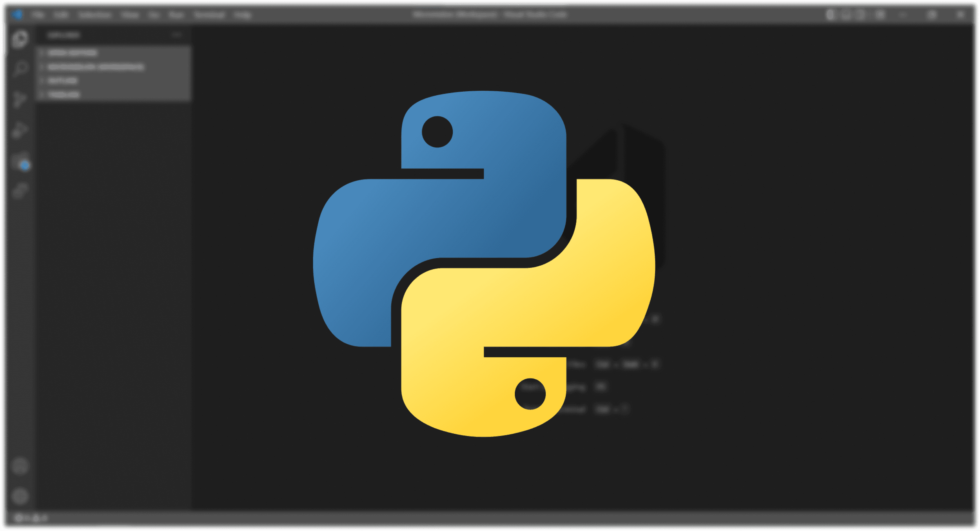Toggle the secondary side bar layout control
Image resolution: width=980 pixels, height=531 pixels.
[860, 14]
